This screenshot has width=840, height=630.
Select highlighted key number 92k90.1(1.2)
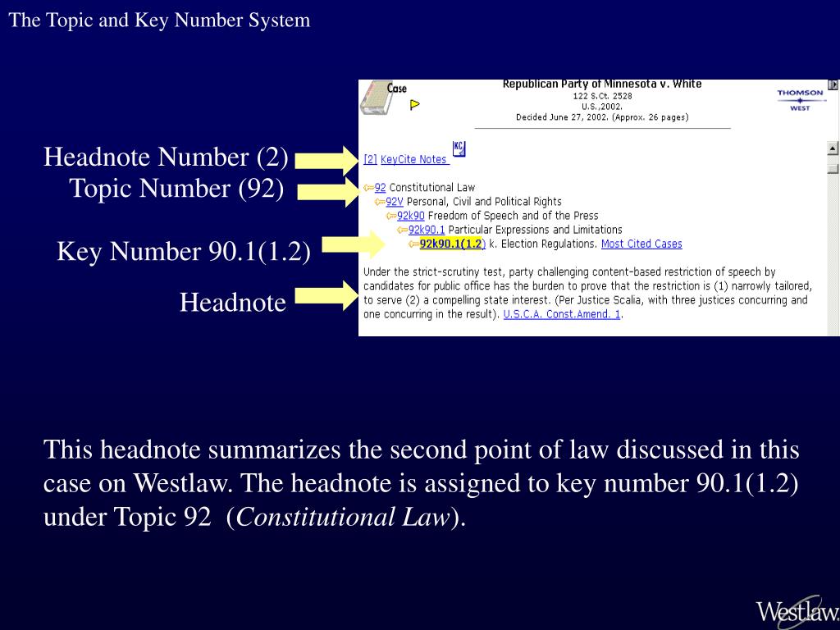tap(452, 244)
